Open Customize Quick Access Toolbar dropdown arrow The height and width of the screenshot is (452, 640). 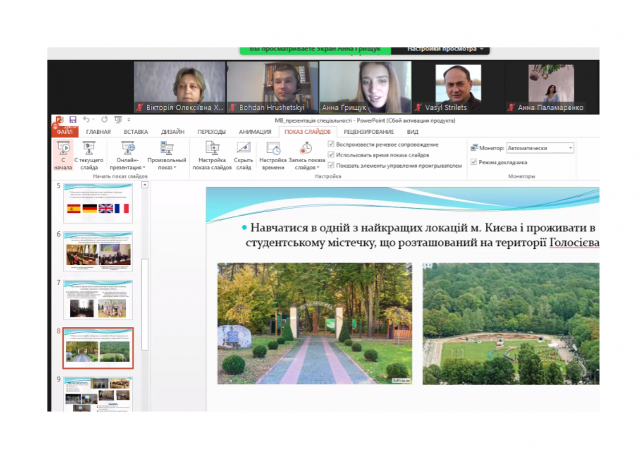tap(129, 120)
